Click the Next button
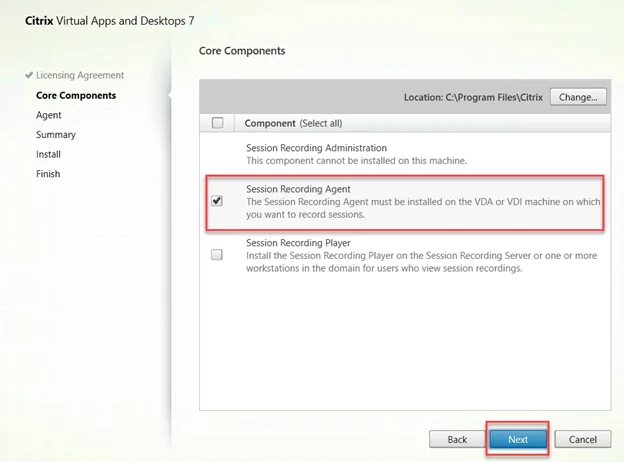This screenshot has height=462, width=624. pyautogui.click(x=518, y=439)
